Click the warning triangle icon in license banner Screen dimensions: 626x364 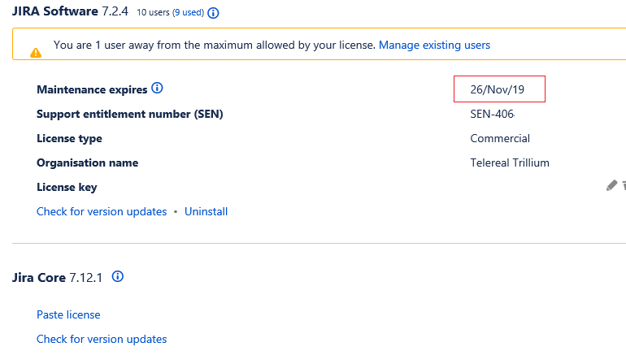[x=36, y=53]
